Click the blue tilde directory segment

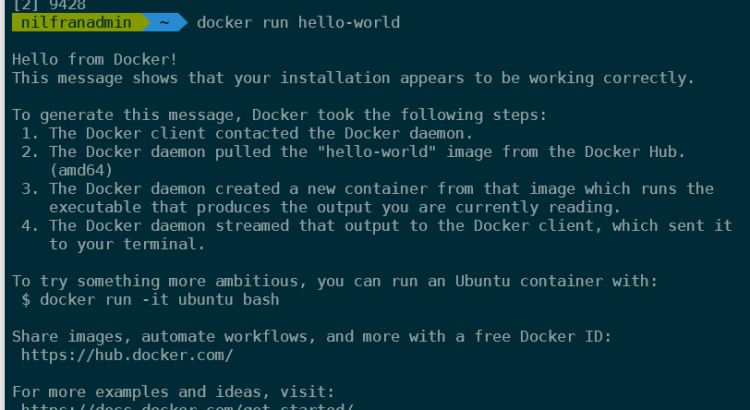click(165, 22)
